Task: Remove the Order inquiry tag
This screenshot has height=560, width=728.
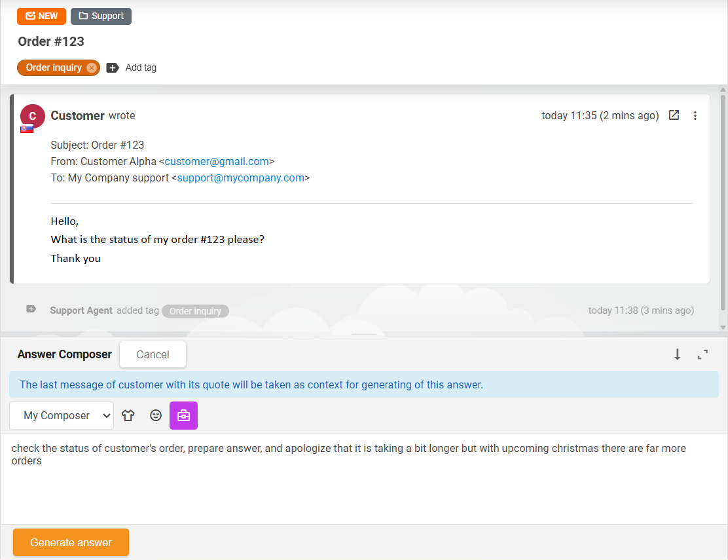Action: 92,67
